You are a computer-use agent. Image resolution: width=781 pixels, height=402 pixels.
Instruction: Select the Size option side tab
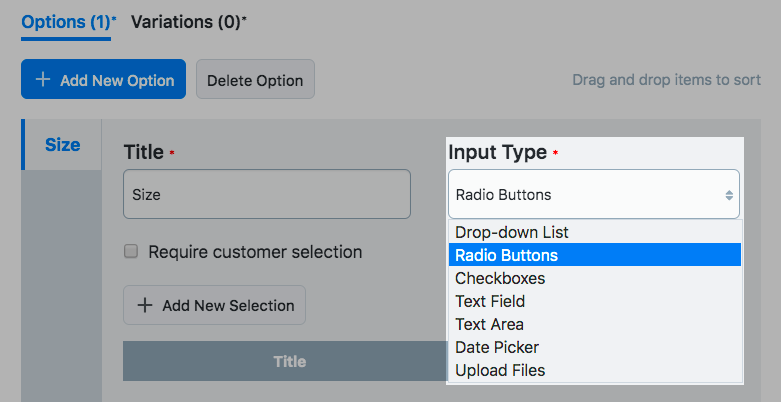coord(62,145)
